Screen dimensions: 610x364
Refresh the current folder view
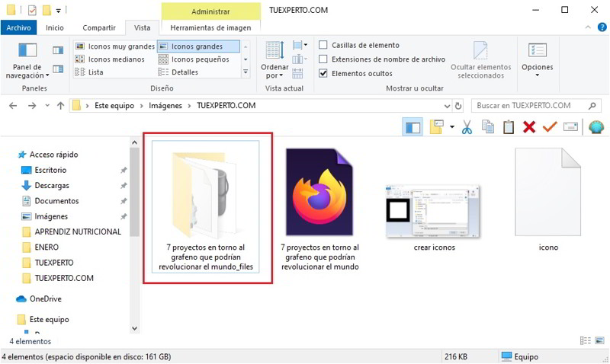(457, 105)
